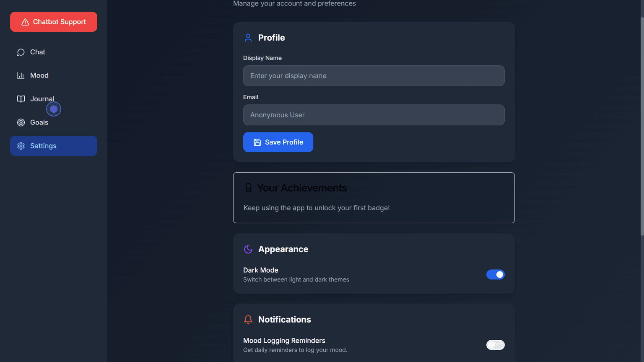The height and width of the screenshot is (362, 644).
Task: Navigate to the Goals label
Action: pyautogui.click(x=39, y=122)
